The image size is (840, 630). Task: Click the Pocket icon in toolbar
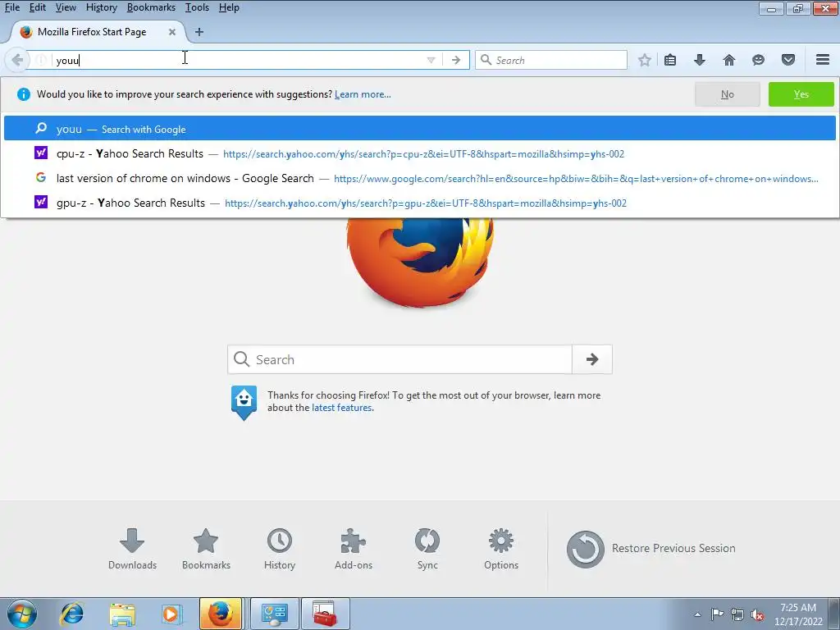click(788, 60)
